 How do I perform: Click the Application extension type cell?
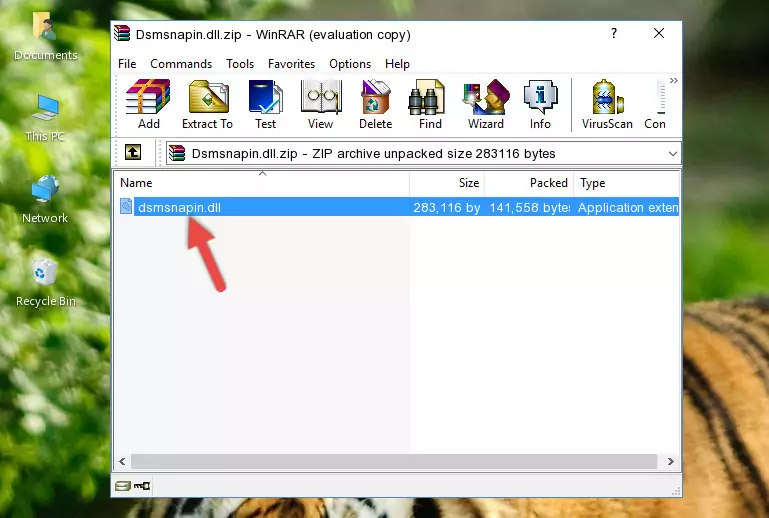[628, 207]
